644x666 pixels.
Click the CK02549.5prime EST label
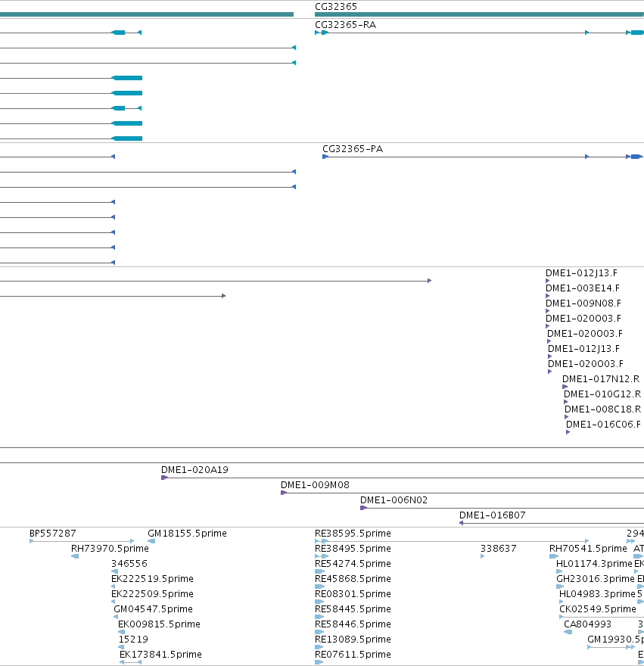[x=598, y=609]
